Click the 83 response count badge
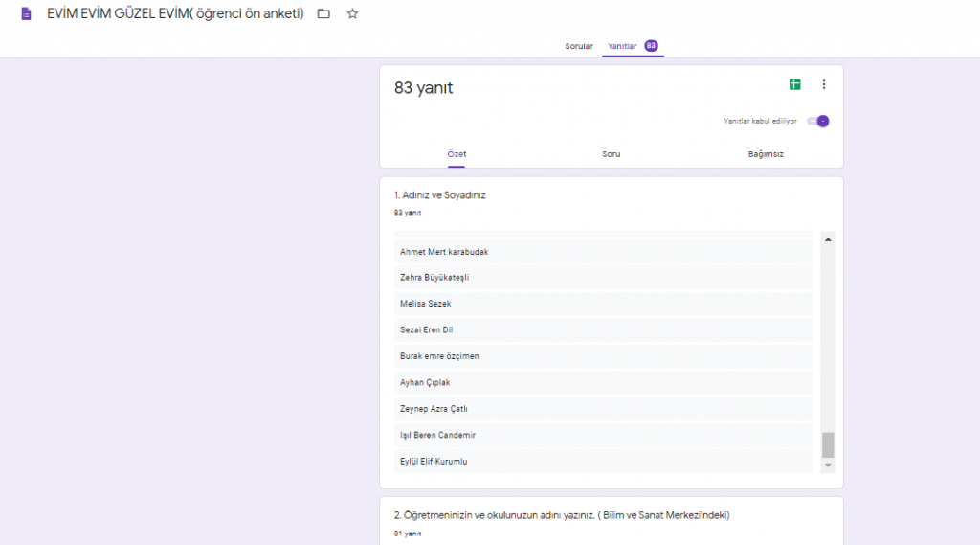The image size is (980, 545). (651, 46)
